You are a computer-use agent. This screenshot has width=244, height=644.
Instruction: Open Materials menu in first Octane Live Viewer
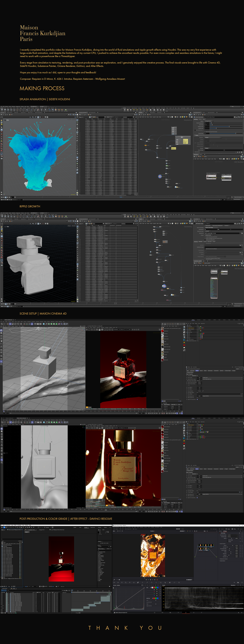tap(103, 327)
